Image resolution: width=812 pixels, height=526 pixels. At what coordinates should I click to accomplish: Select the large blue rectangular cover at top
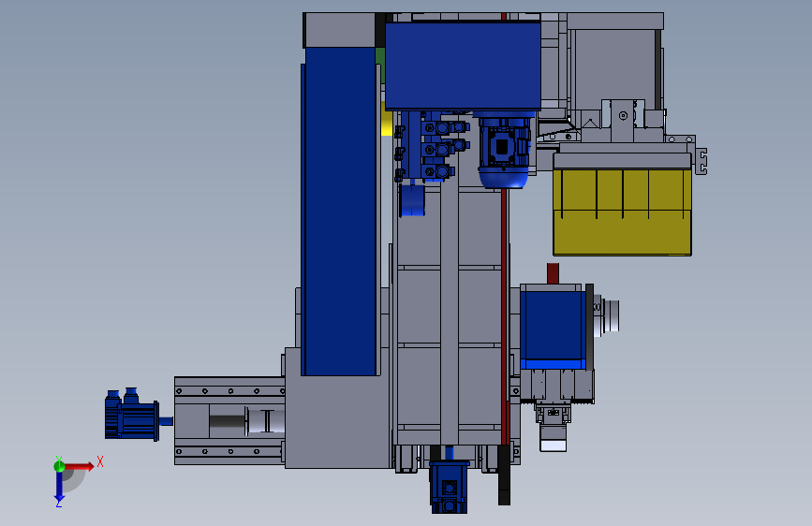tap(463, 66)
